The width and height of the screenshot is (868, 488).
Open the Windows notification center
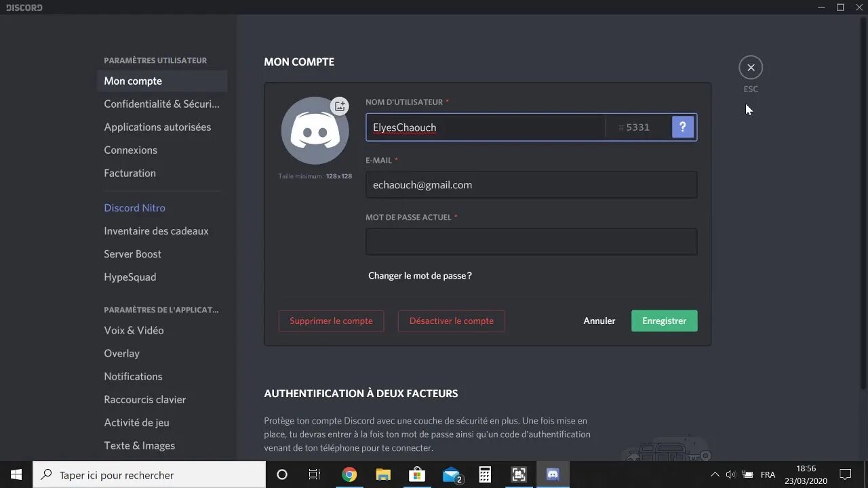click(x=846, y=474)
